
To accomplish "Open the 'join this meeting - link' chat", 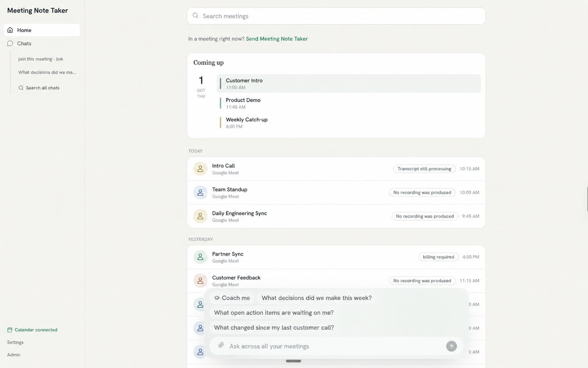I will [41, 59].
